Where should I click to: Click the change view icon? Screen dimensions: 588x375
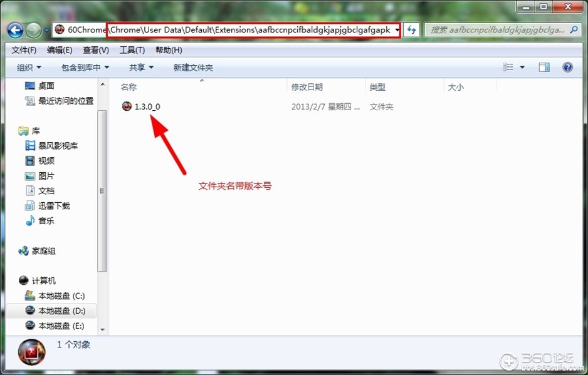[x=508, y=68]
